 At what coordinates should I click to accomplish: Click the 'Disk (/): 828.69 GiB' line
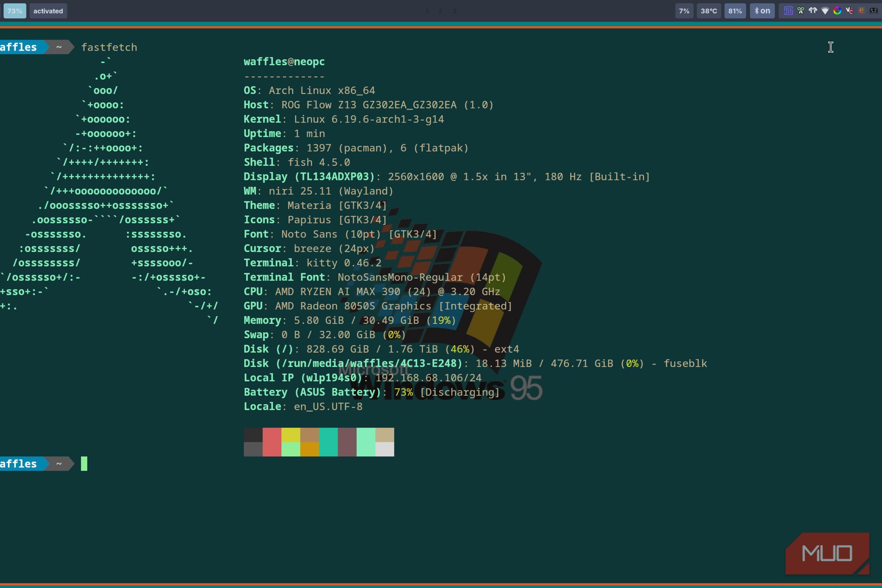pyautogui.click(x=381, y=349)
